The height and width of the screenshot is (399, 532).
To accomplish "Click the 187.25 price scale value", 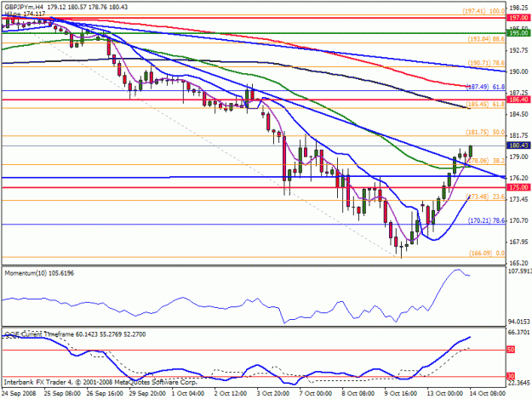I will [519, 93].
